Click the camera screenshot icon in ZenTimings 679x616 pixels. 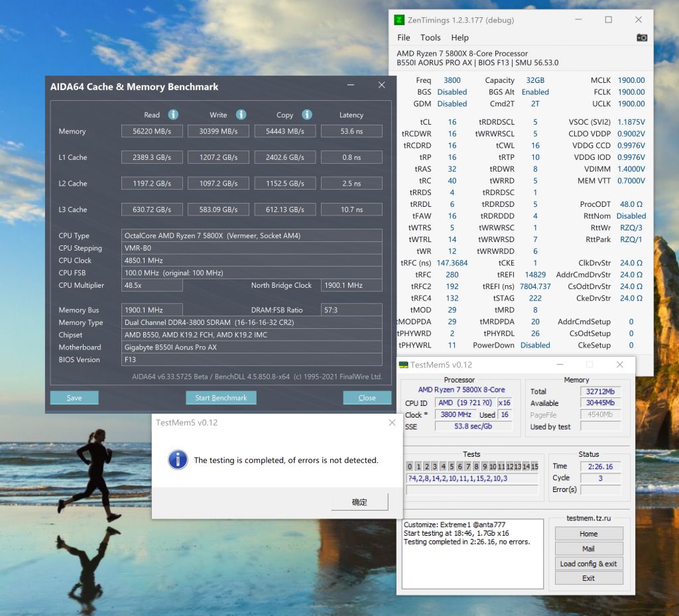(641, 38)
